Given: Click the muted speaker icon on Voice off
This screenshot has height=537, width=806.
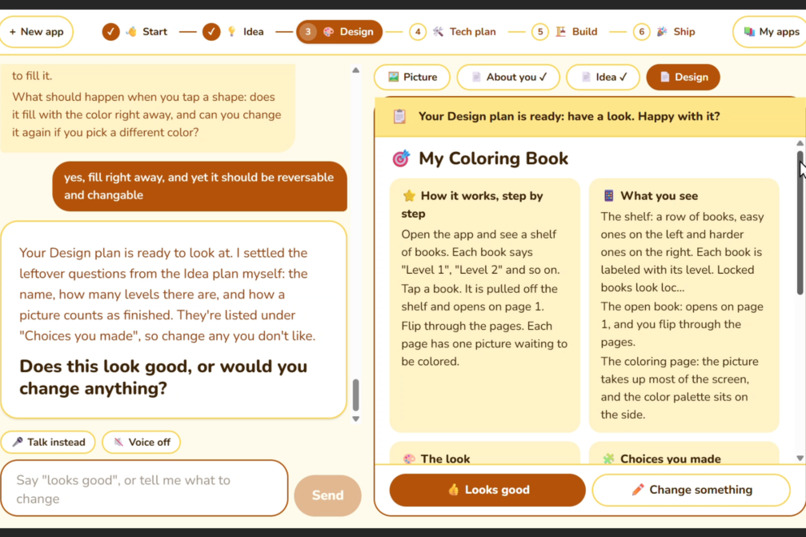Looking at the screenshot, I should point(119,442).
